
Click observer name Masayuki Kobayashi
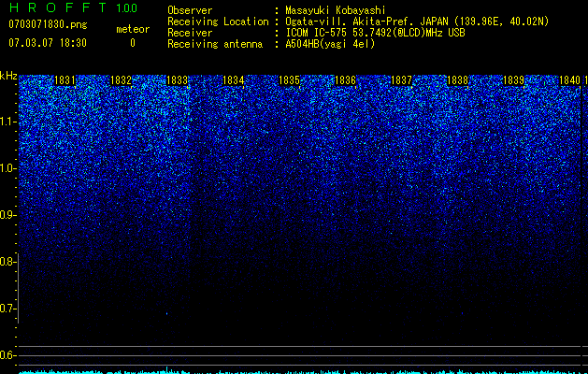point(336,10)
